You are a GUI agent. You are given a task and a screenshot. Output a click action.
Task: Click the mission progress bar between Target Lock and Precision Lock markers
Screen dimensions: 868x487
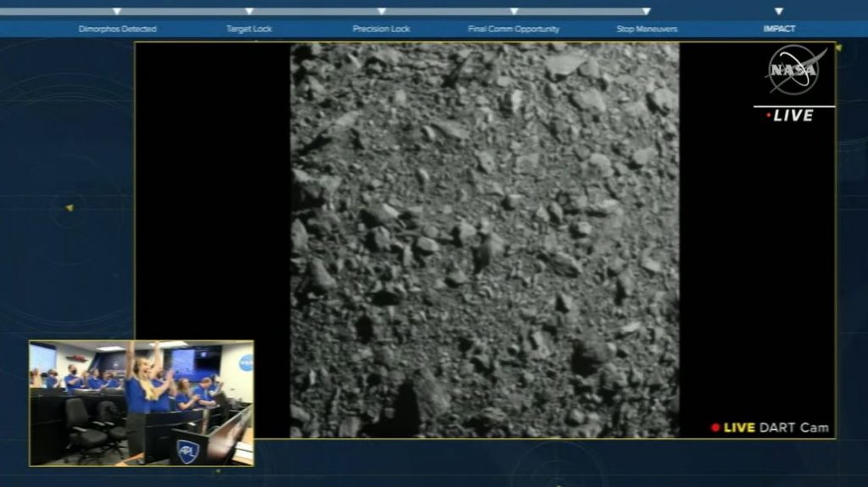pos(315,12)
